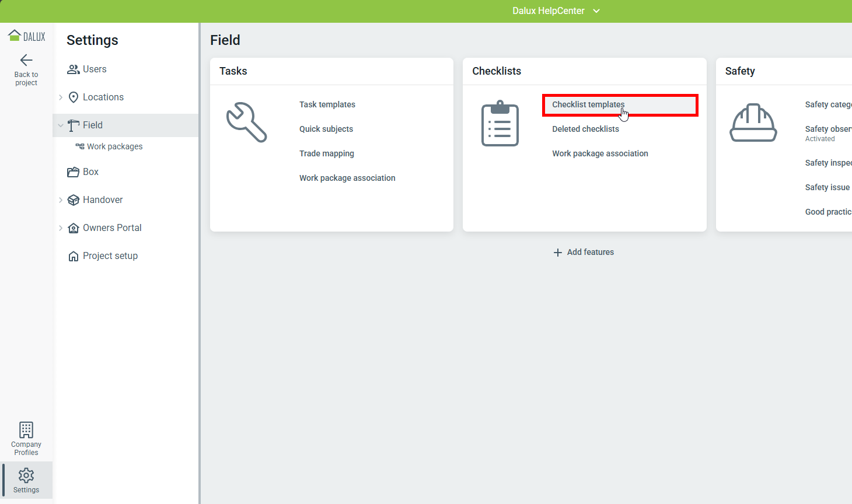Screen dimensions: 852x504
Task: Click the Settings gear icon
Action: coord(26,475)
